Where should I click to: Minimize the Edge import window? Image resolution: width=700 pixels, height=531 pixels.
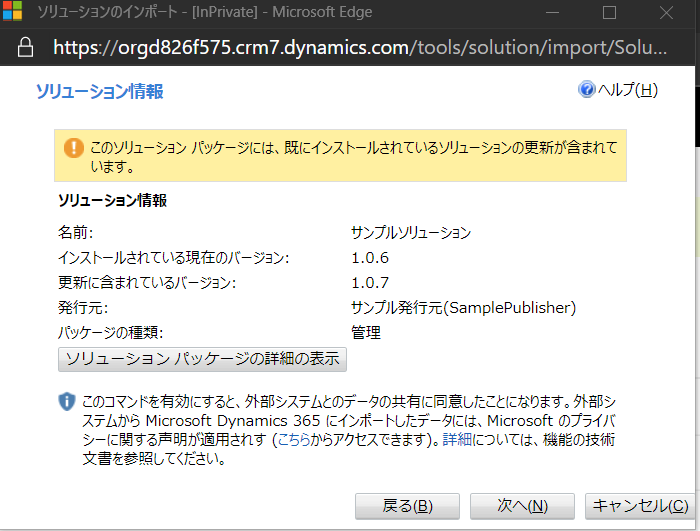552,12
